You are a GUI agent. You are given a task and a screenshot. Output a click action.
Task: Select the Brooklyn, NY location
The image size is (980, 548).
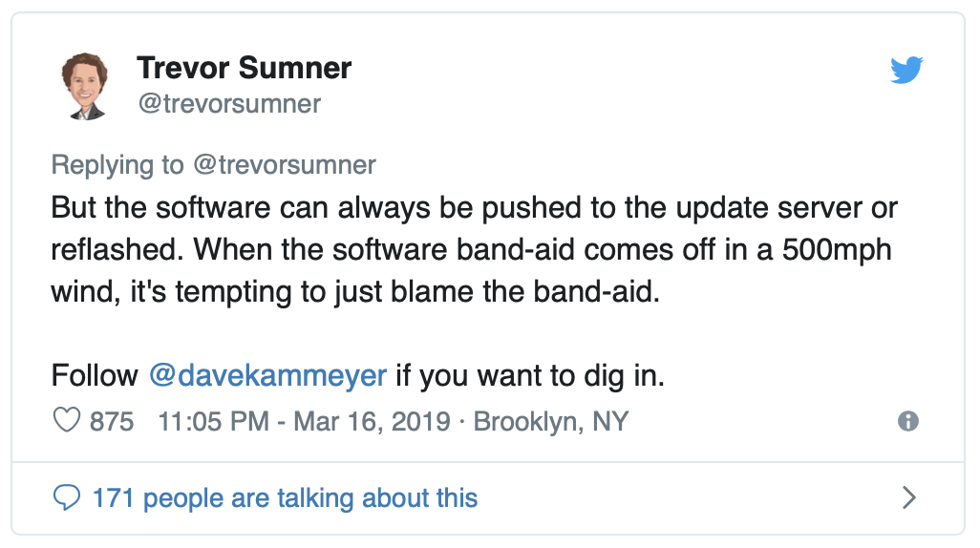coord(551,421)
